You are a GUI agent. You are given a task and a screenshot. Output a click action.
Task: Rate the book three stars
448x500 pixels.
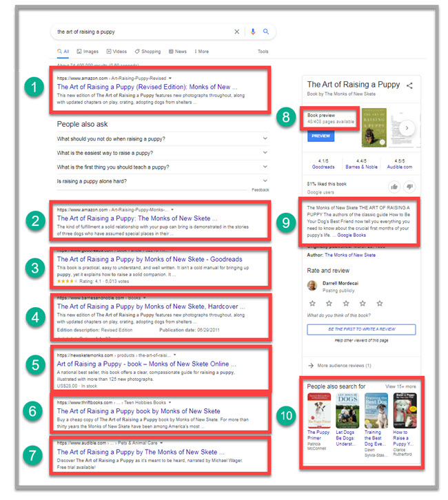346,303
